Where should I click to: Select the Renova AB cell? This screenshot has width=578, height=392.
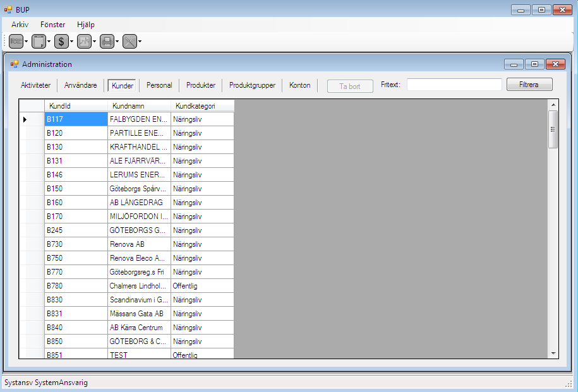(x=139, y=244)
